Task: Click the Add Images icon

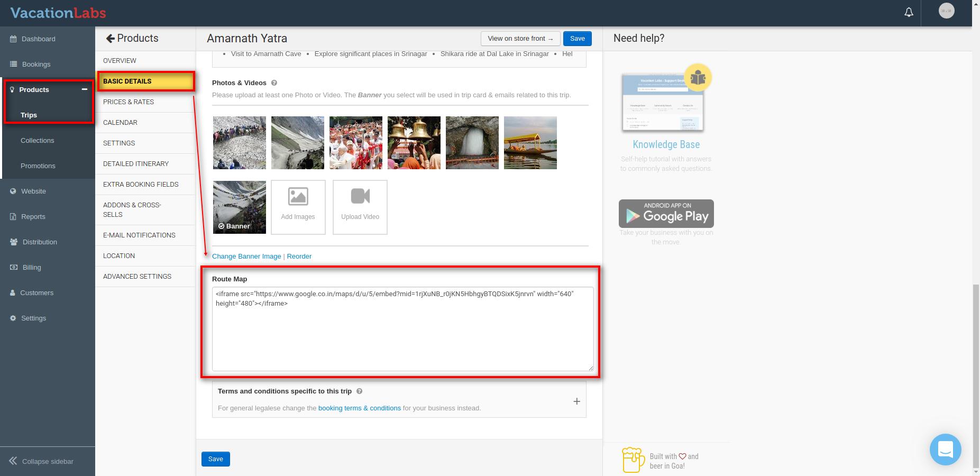Action: point(298,197)
